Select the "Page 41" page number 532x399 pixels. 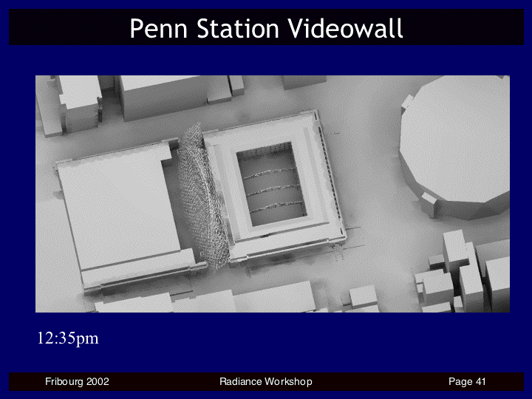coord(467,381)
